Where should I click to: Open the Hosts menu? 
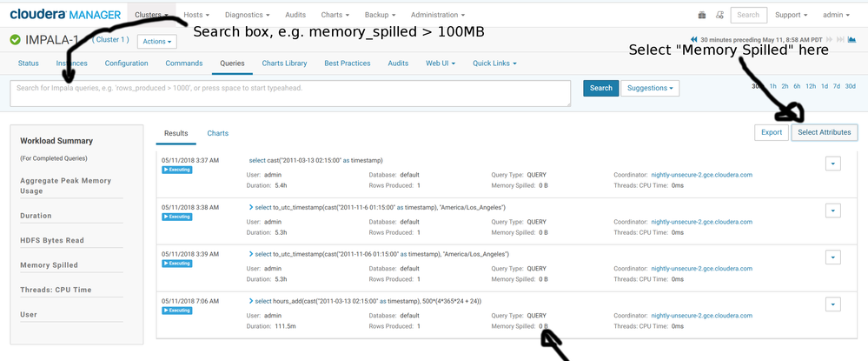tap(195, 15)
